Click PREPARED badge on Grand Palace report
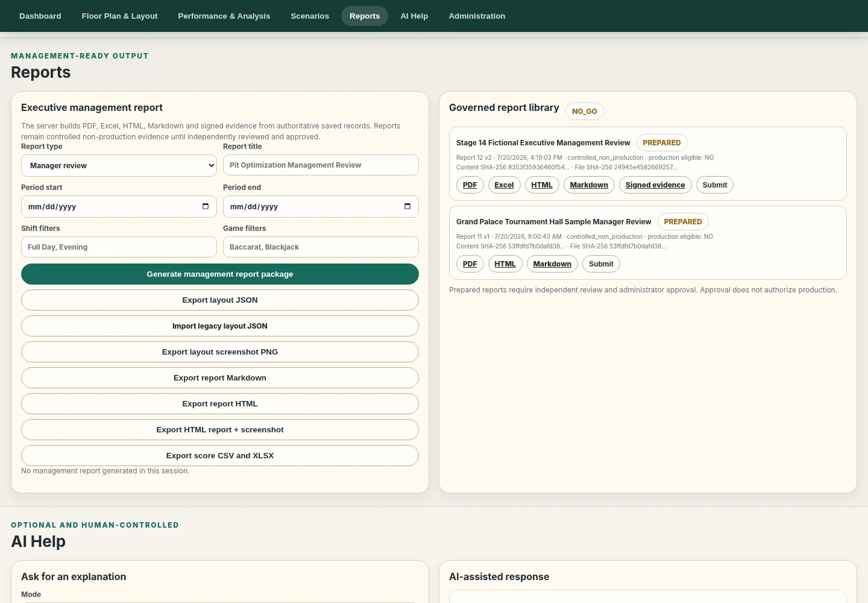This screenshot has width=868, height=603. tap(683, 222)
